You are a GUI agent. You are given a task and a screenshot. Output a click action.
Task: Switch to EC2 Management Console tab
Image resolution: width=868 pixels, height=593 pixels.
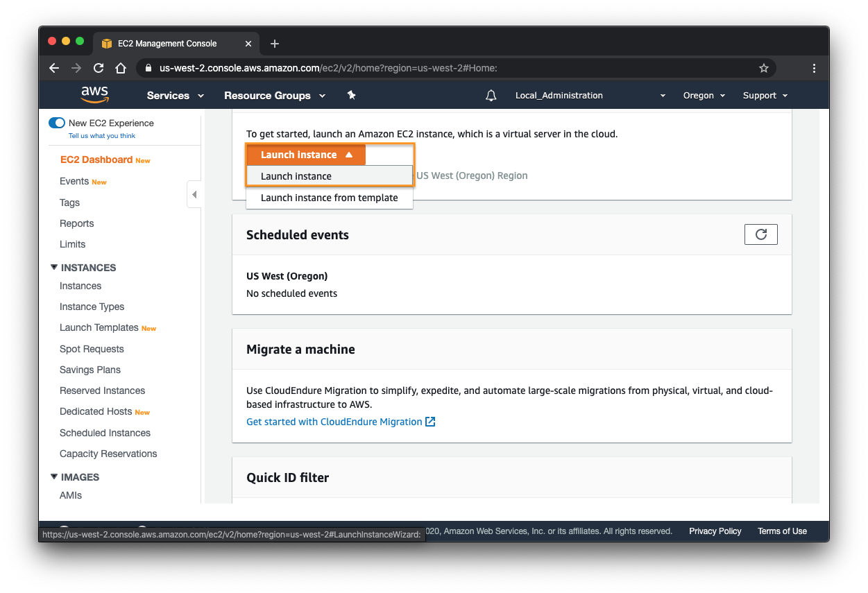tap(176, 44)
